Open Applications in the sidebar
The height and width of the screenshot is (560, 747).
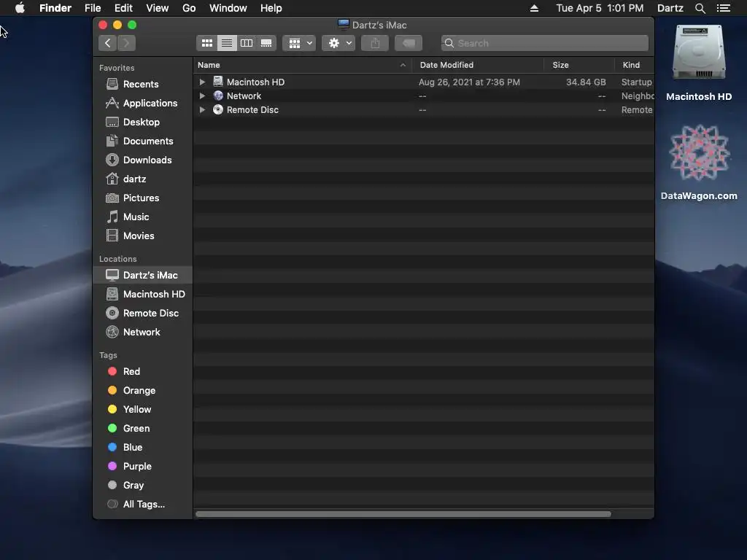click(x=142, y=104)
